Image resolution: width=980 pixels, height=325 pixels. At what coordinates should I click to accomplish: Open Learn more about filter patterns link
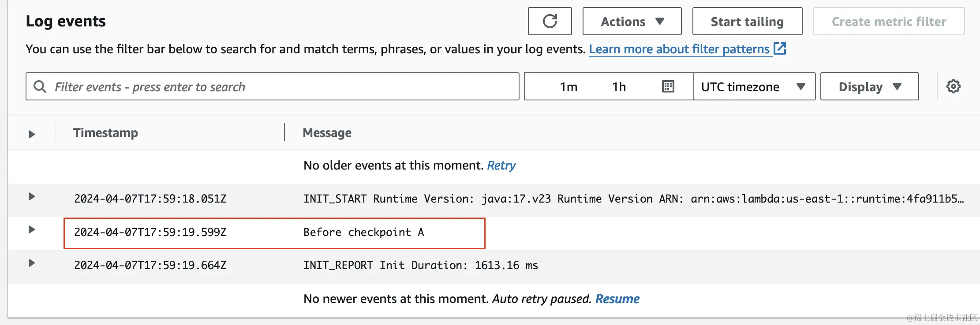pyautogui.click(x=679, y=49)
